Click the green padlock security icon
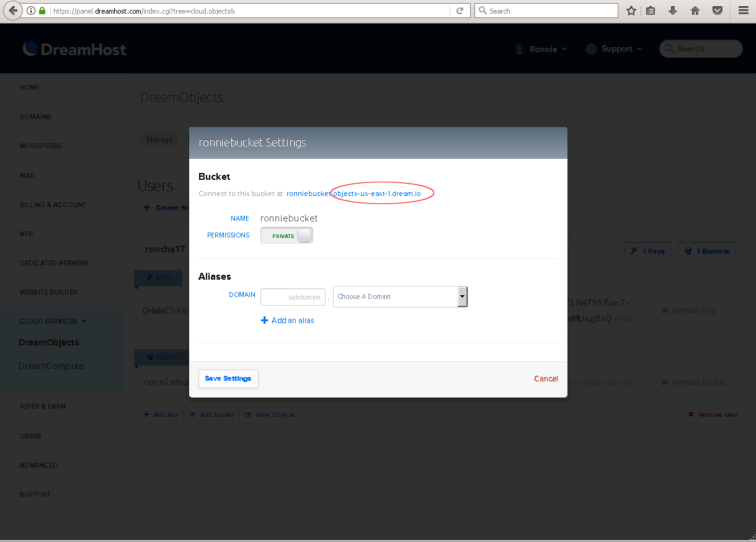Image resolution: width=756 pixels, height=542 pixels. tap(42, 11)
